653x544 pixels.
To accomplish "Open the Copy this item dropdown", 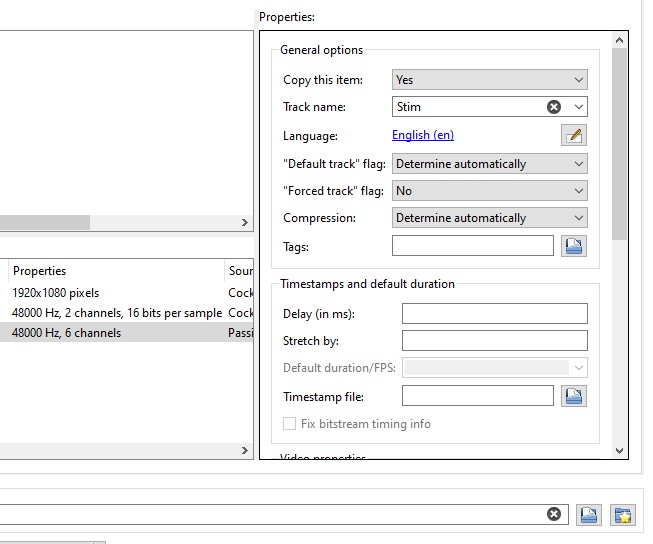I will tap(490, 80).
